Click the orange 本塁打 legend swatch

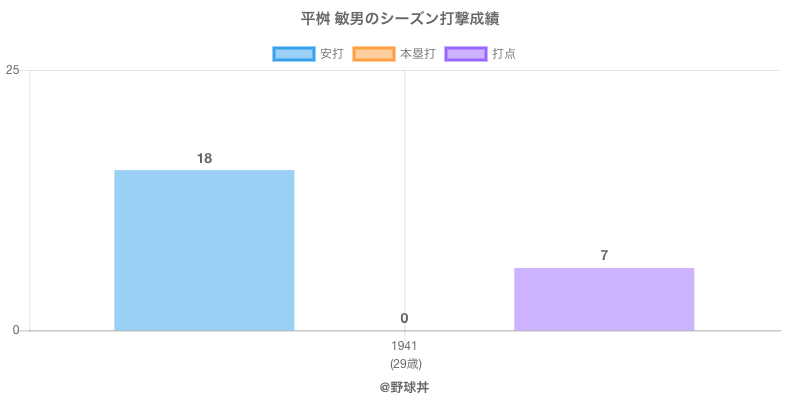374,54
